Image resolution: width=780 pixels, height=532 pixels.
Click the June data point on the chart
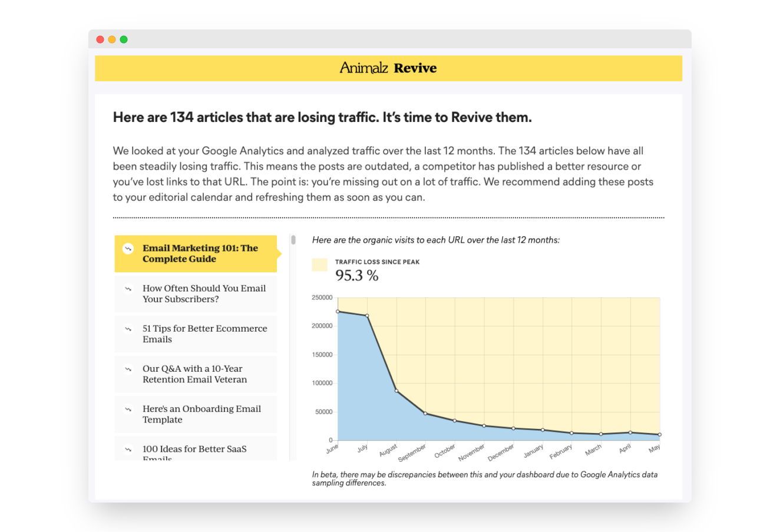(338, 312)
